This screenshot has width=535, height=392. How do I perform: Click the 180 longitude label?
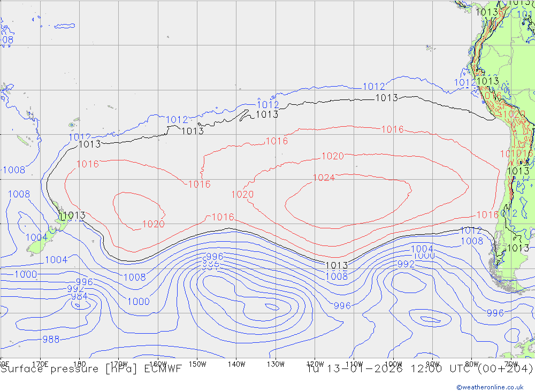(x=79, y=364)
